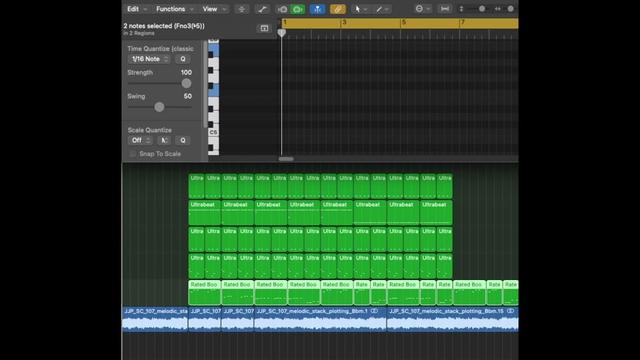Open the Functions menu

(x=174, y=9)
